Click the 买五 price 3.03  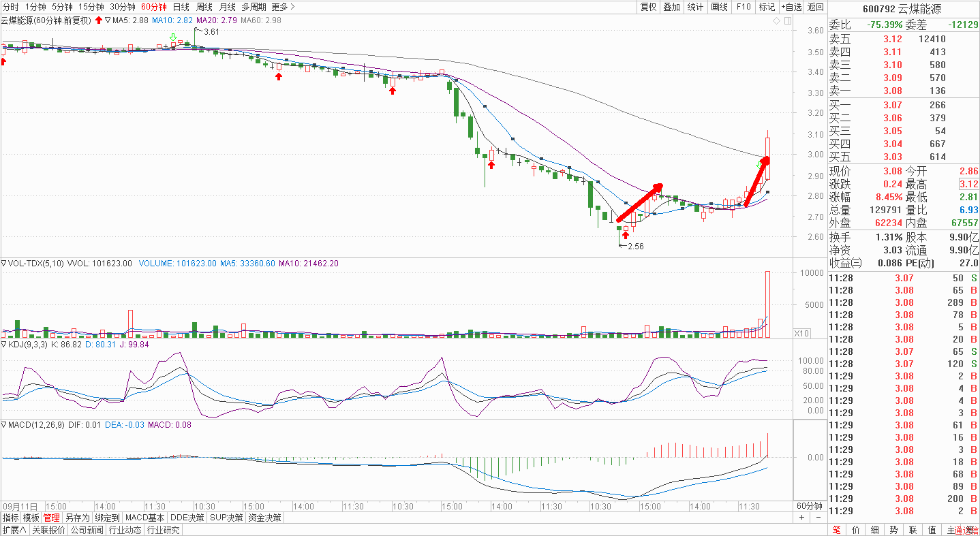click(893, 157)
